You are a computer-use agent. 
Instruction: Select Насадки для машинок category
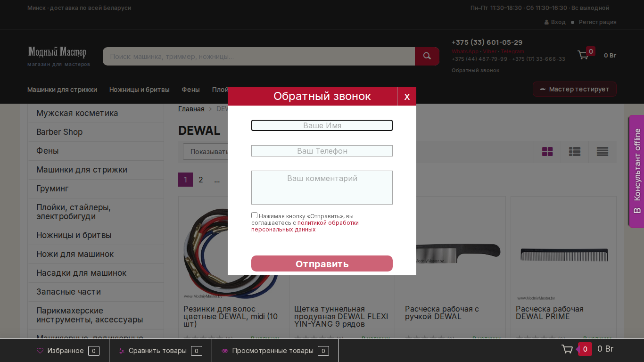96,273
